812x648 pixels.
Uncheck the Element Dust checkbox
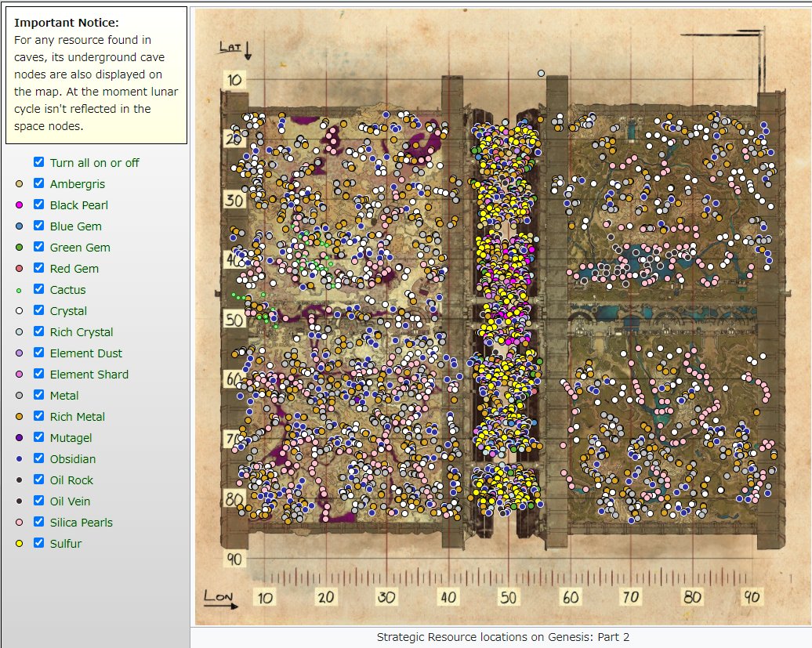point(39,353)
